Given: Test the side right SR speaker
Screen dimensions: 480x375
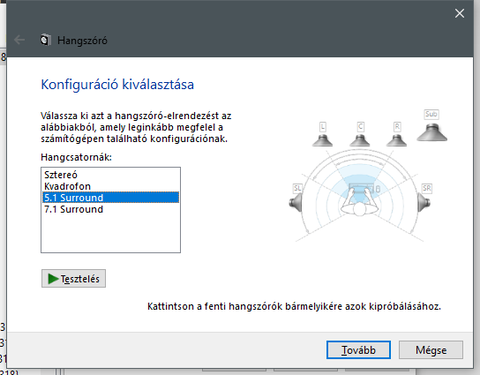Looking at the screenshot, I should [x=424, y=202].
